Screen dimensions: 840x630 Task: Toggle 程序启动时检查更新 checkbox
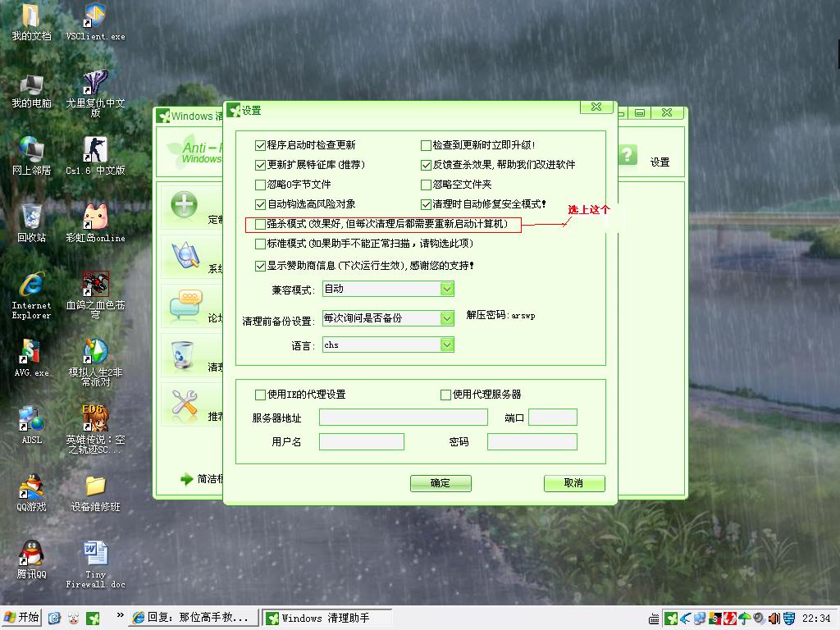[x=260, y=145]
